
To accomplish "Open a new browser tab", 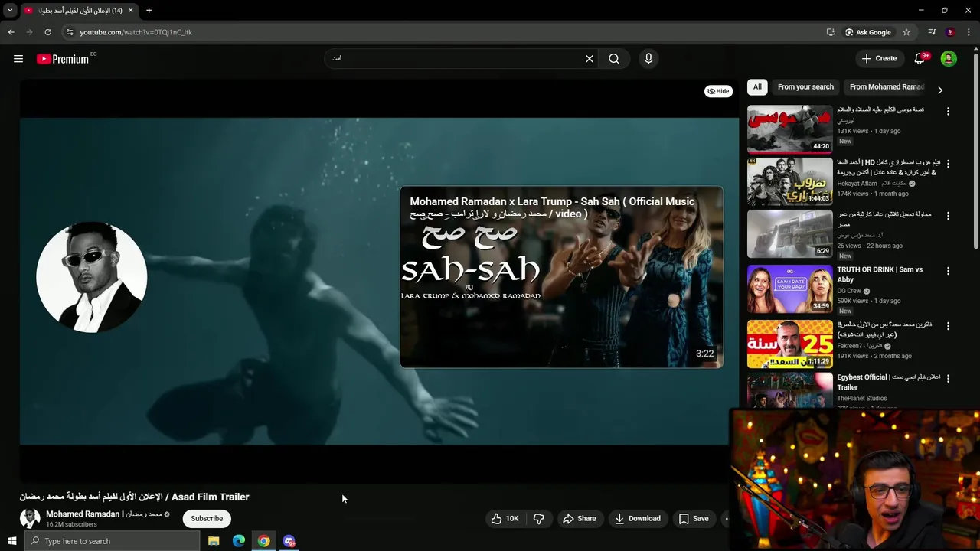I will pyautogui.click(x=149, y=11).
